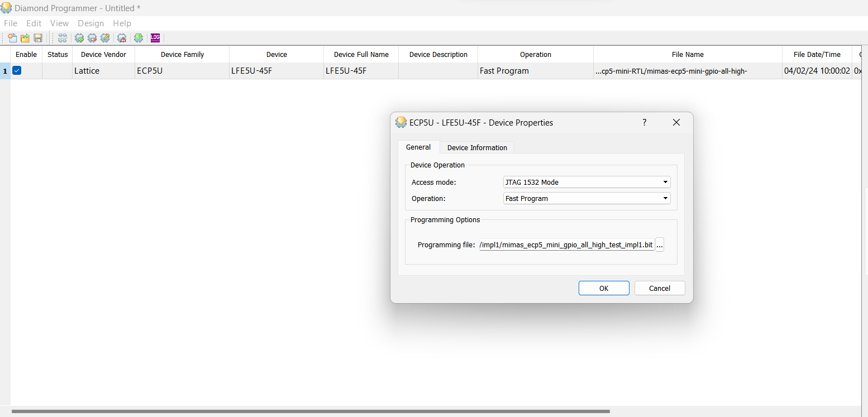Click the Program download green arrow icon

(x=139, y=38)
